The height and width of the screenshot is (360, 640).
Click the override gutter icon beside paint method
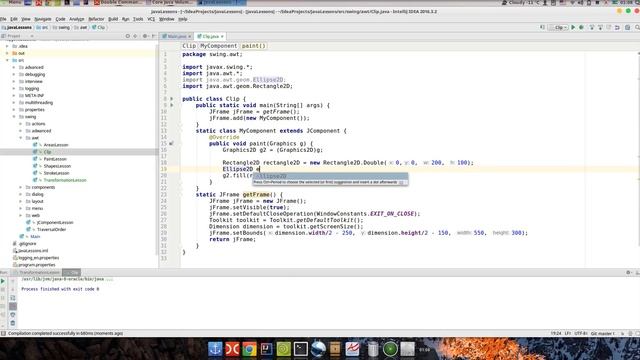pos(171,144)
